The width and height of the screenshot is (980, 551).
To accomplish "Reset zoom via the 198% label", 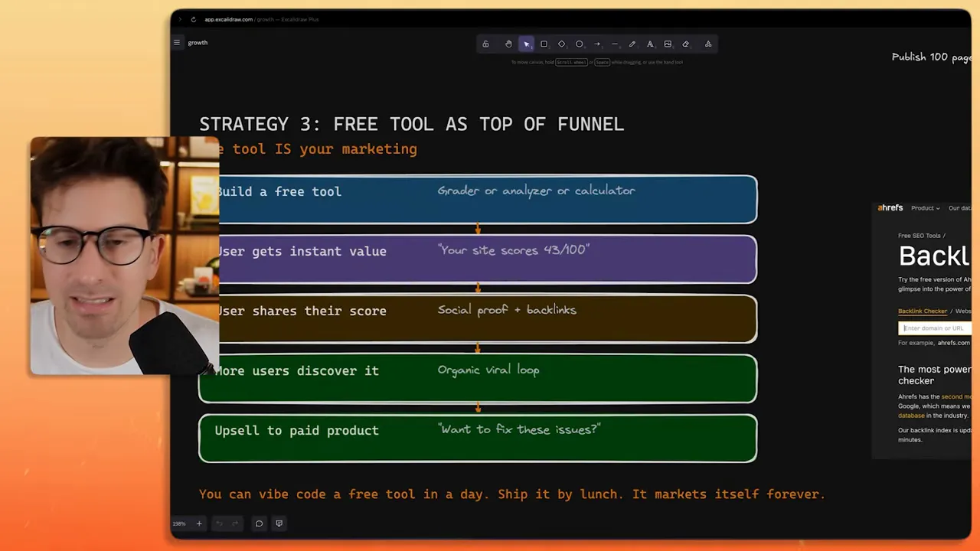I will click(179, 523).
